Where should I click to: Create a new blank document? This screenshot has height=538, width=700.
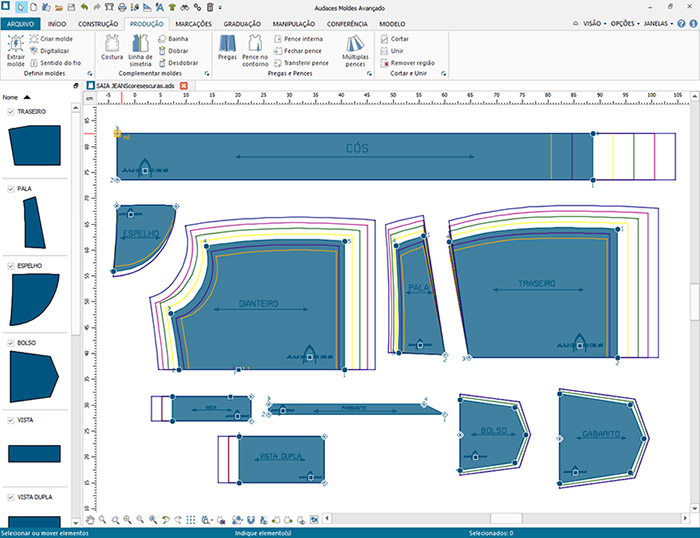pyautogui.click(x=33, y=7)
